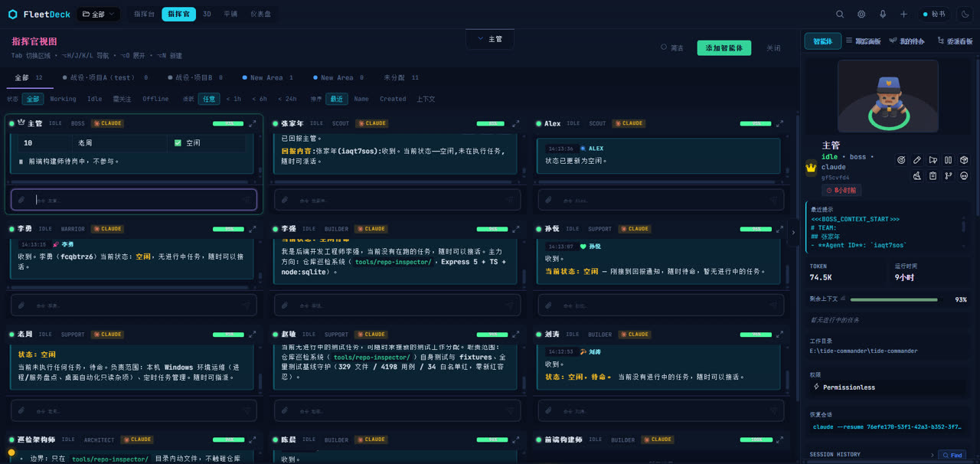The width and height of the screenshot is (980, 464).
Task: Click send icon in 李勇 card input
Action: (247, 305)
